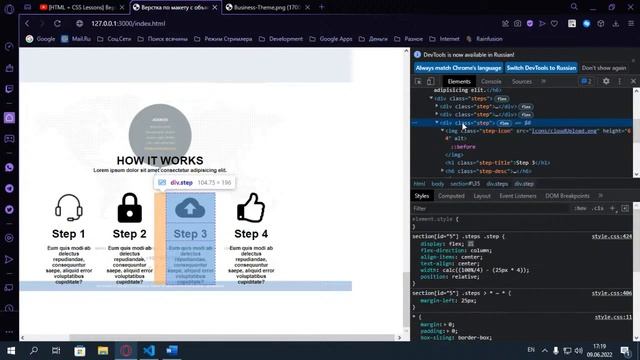Open the style.css:406 source link
The image size is (640, 360).
611,293
